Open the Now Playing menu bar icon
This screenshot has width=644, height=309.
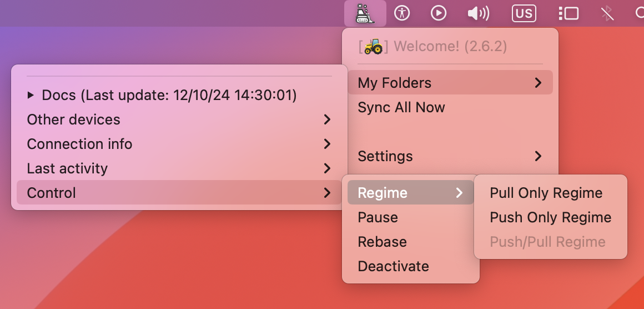[439, 13]
